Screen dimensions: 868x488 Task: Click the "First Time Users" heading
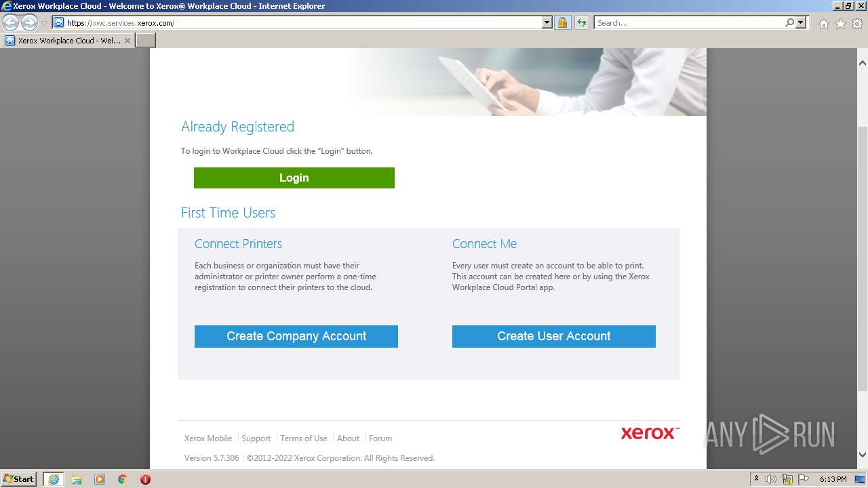click(x=228, y=213)
